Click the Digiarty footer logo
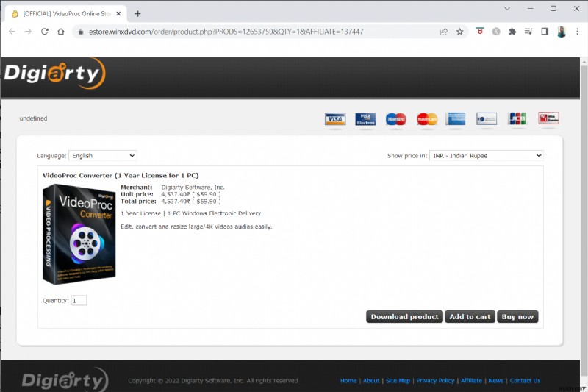This screenshot has height=392, width=588. (65, 379)
